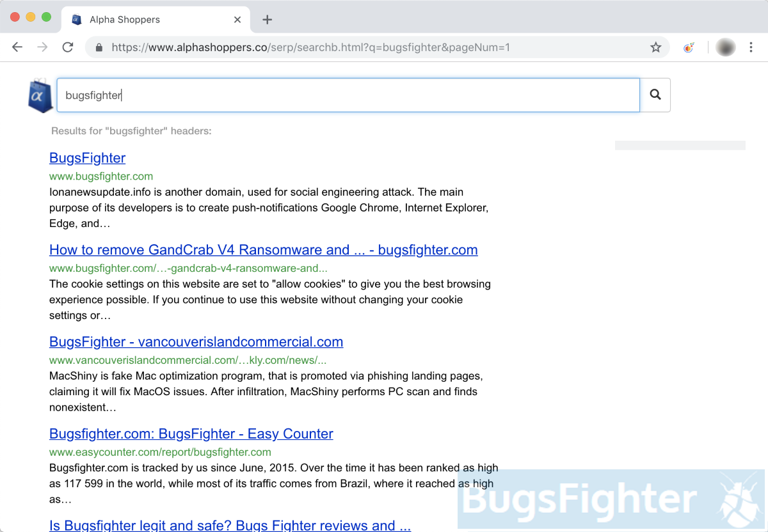Click the green vancouverislandcommercial.com URL text
Screen dimensions: 768x532
coord(188,361)
